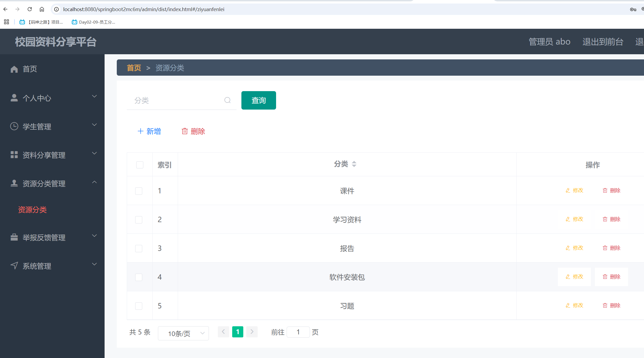The image size is (644, 358).
Task: Click the next page arrow in pagination
Action: 252,332
